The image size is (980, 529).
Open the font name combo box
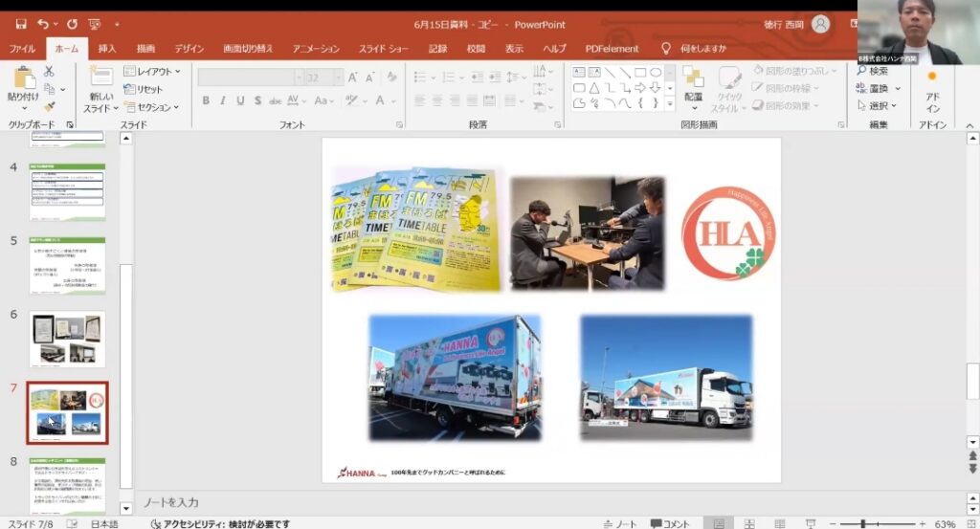pyautogui.click(x=250, y=77)
